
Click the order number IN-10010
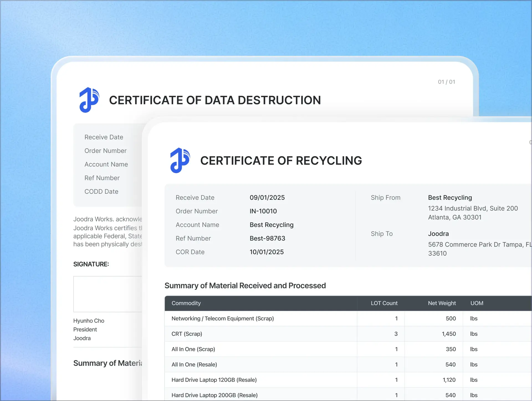[x=263, y=211]
